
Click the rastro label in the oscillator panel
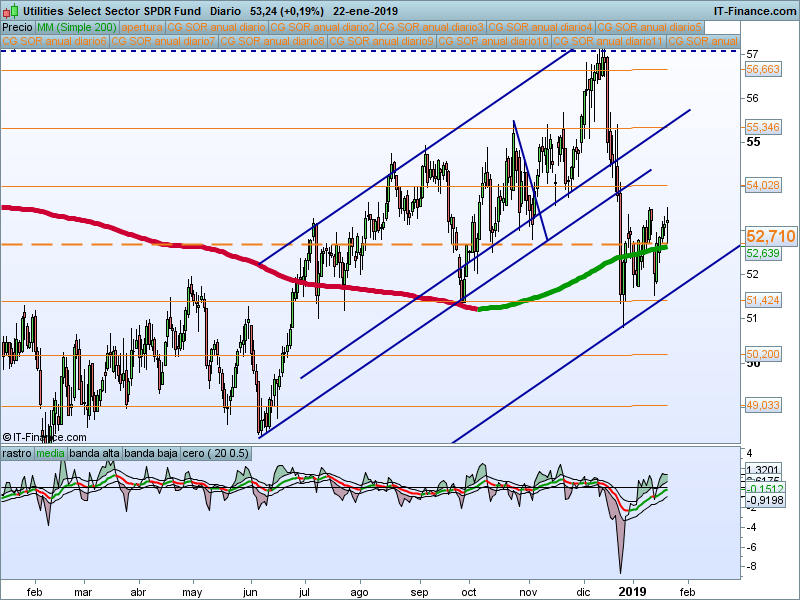pyautogui.click(x=17, y=454)
